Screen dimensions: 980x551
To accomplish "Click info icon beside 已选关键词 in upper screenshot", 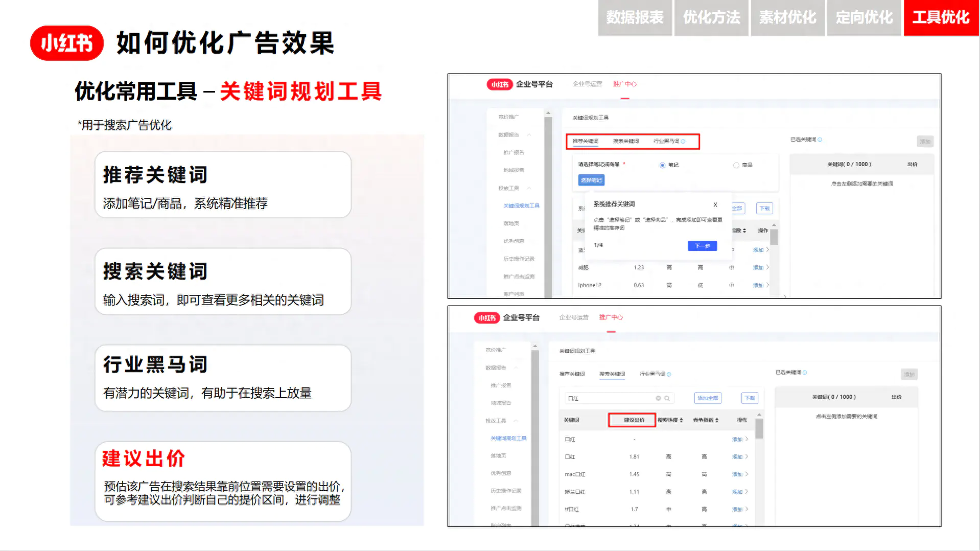I will pyautogui.click(x=820, y=140).
